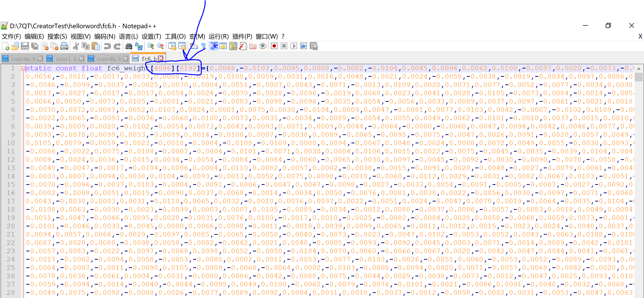Click the X at menu bar right end
This screenshot has height=298, width=644.
pyautogui.click(x=640, y=37)
